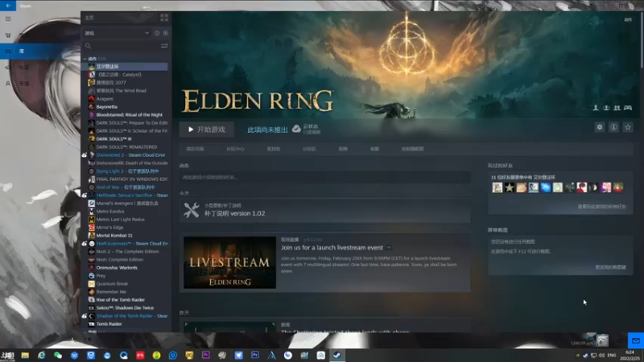
Task: Go back with the top-left arrow
Action: (x=8, y=6)
